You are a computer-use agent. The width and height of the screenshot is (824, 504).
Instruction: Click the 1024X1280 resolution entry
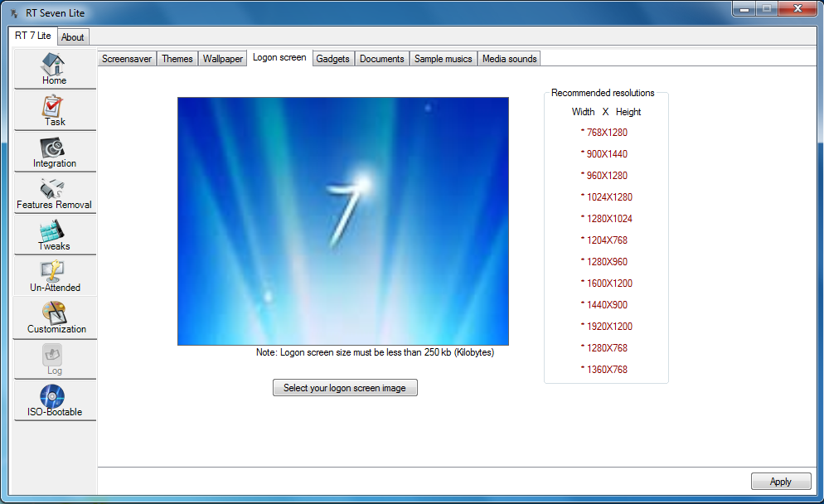pyautogui.click(x=607, y=197)
